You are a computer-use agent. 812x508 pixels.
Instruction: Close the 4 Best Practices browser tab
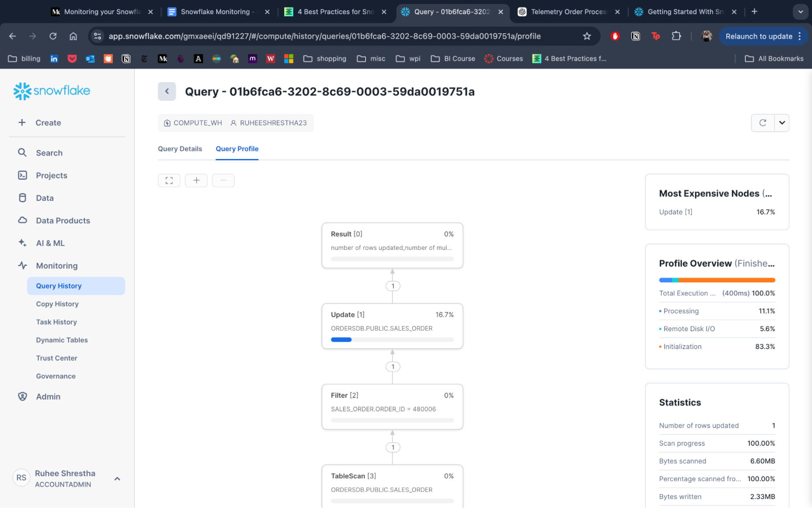click(384, 12)
